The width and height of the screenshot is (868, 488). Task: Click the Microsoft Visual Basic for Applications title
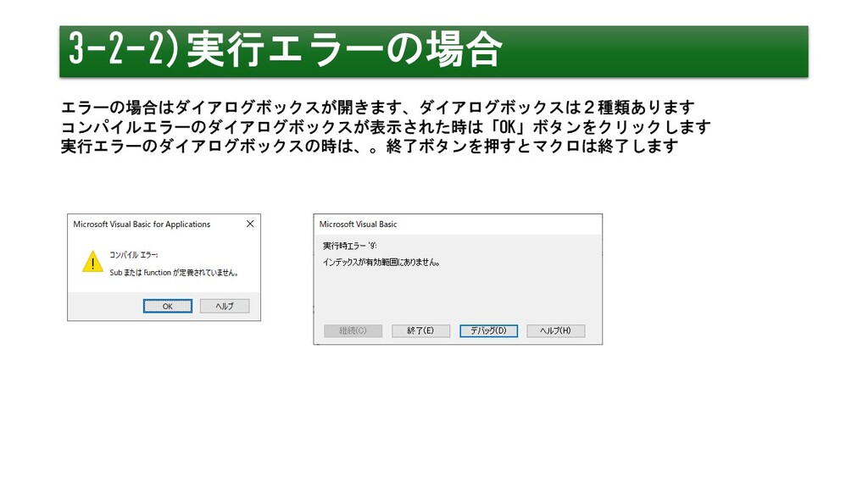click(x=142, y=224)
